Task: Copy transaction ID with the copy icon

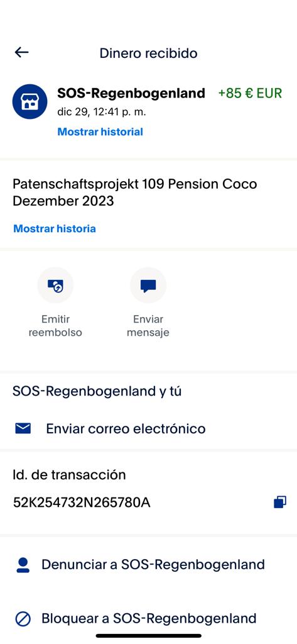Action: coord(280,502)
